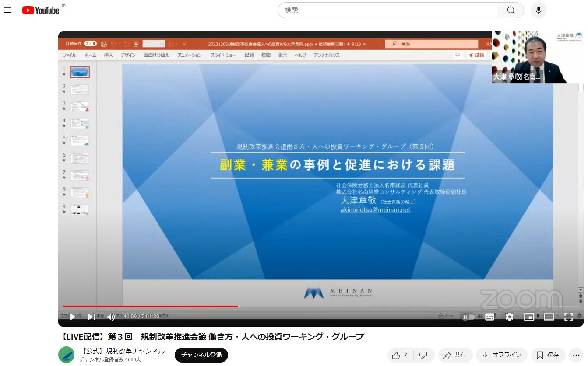Open the font box dropdown in title bar
This screenshot has height=366, width=588.
click(x=163, y=44)
